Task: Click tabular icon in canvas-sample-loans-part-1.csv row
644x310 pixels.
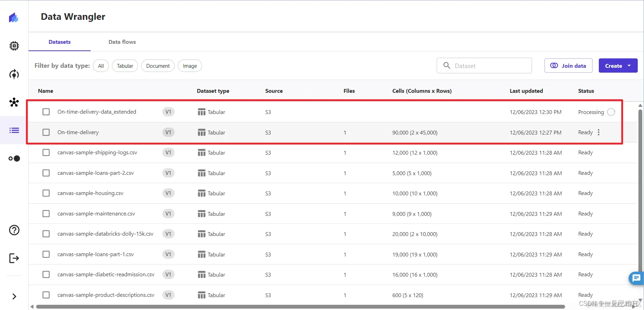Action: (201, 254)
